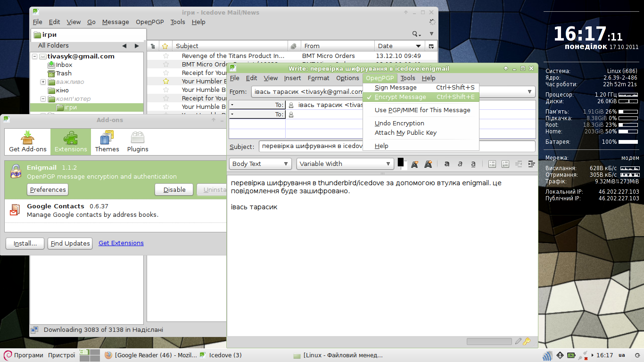Toggle Sign Message in OpenPGP menu
Screen dimensions: 644x362
pyautogui.click(x=421, y=88)
